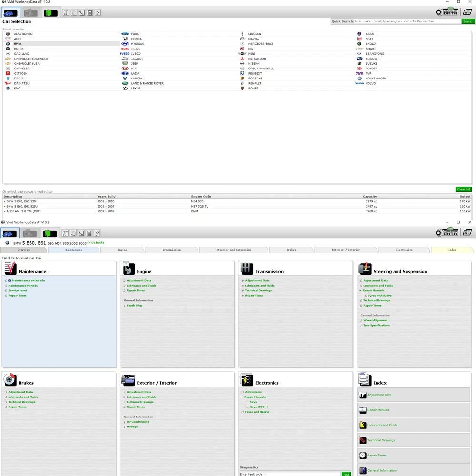Click the Workshop Data logo in top window
476x476 pixels.
click(x=447, y=12)
